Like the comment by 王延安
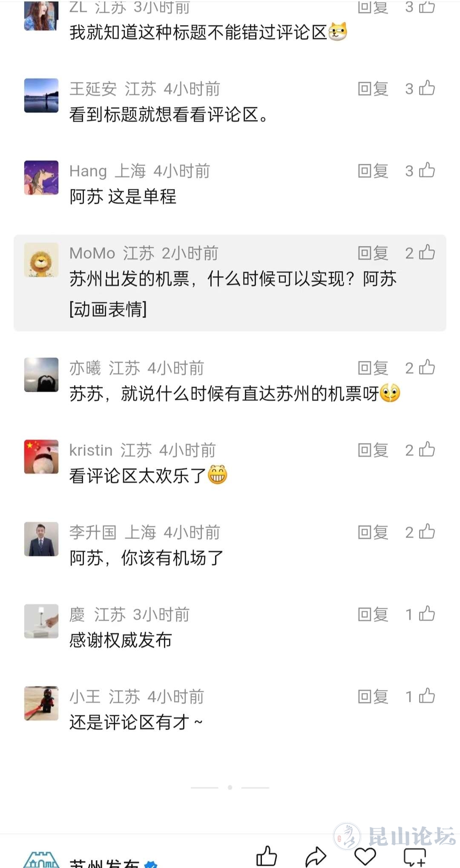The width and height of the screenshot is (460, 868). pos(427,88)
